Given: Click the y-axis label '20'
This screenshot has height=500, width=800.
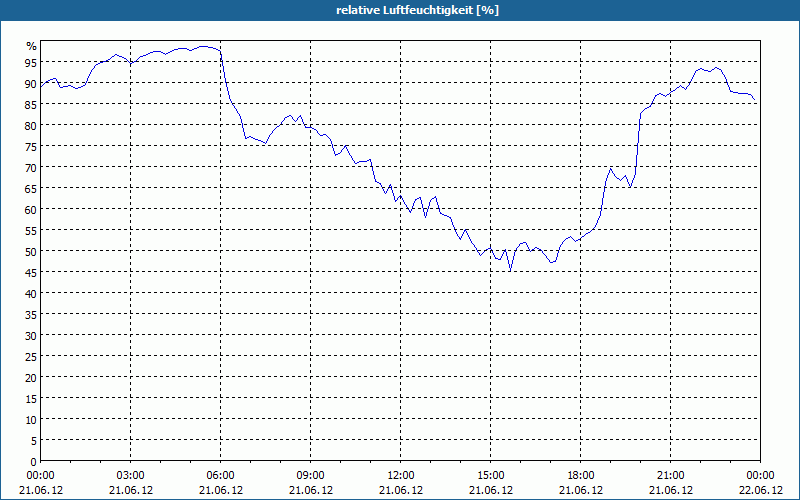Looking at the screenshot, I should [32, 378].
